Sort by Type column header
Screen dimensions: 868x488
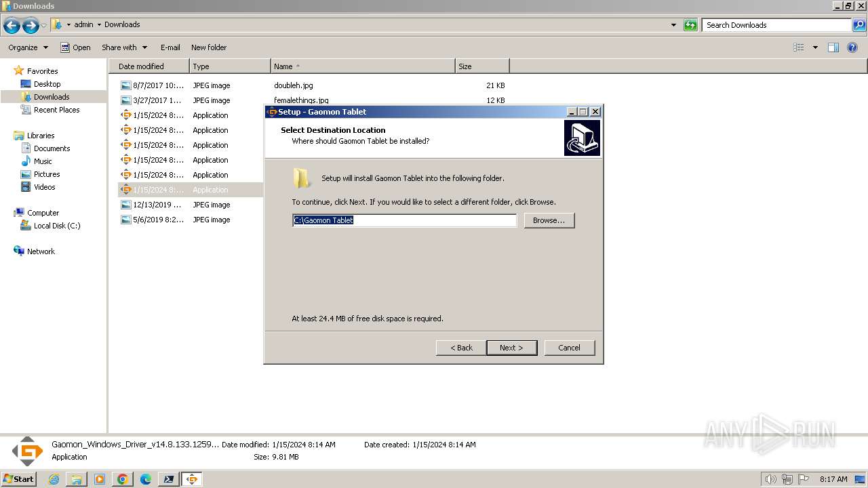230,66
